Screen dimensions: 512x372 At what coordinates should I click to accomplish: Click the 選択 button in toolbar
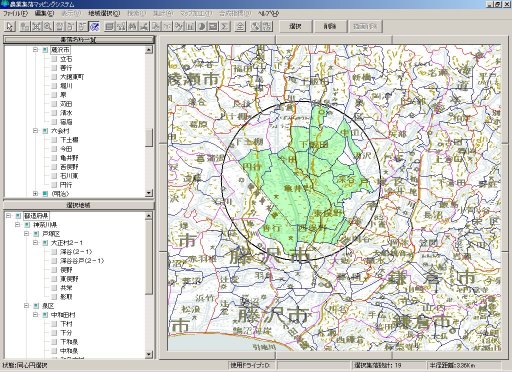[x=295, y=26]
